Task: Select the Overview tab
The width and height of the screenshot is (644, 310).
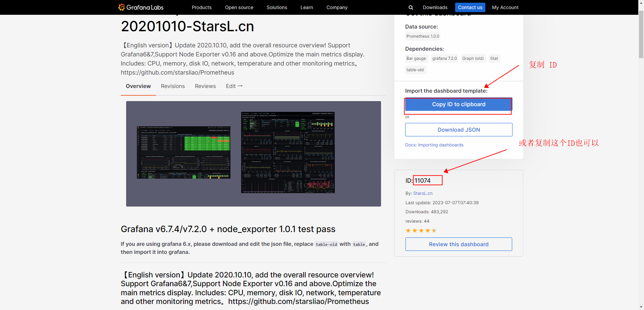Action: (x=138, y=86)
